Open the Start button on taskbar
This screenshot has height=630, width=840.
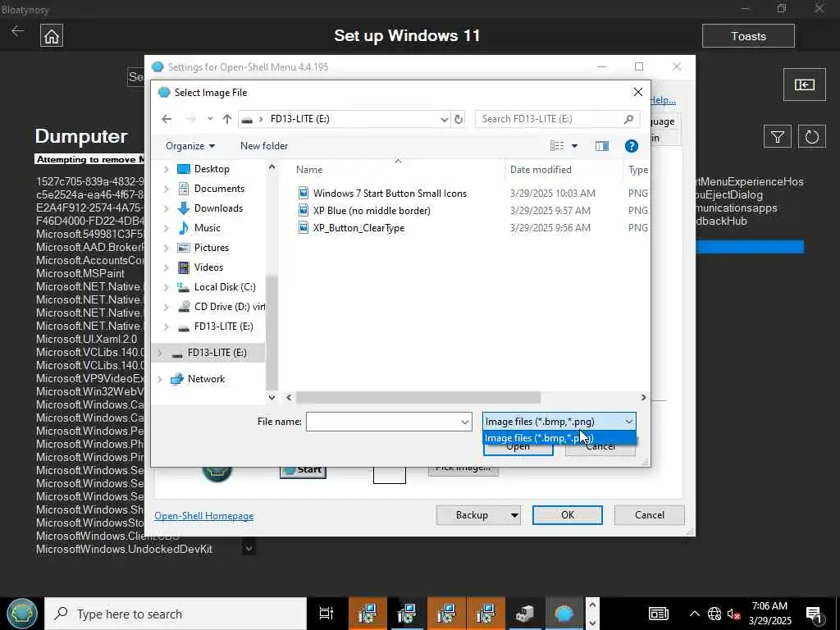coord(22,614)
